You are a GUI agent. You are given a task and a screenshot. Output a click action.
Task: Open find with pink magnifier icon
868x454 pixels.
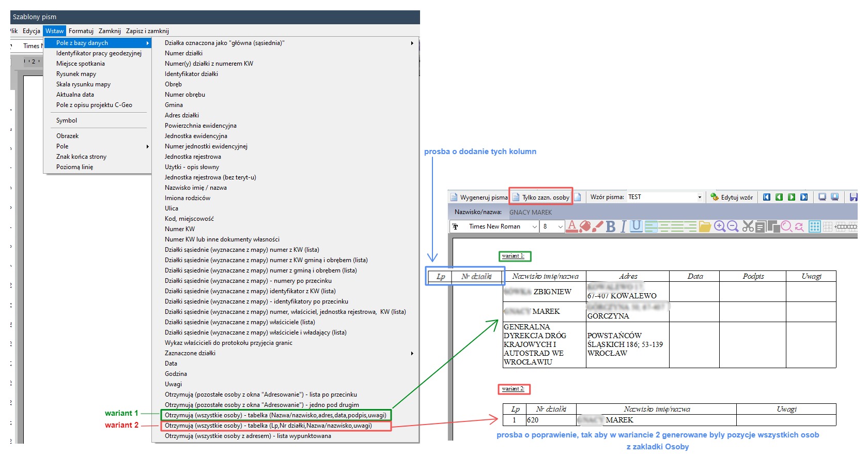coord(786,226)
